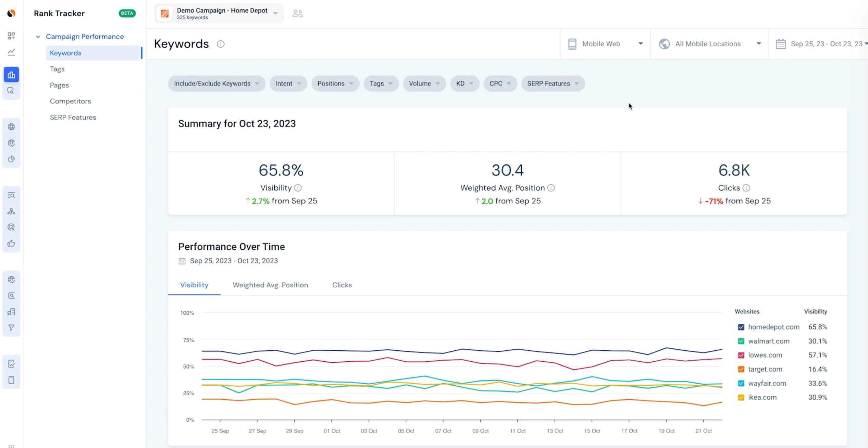The width and height of the screenshot is (868, 448).
Task: Open the Tags filter dropdown
Action: tap(381, 84)
